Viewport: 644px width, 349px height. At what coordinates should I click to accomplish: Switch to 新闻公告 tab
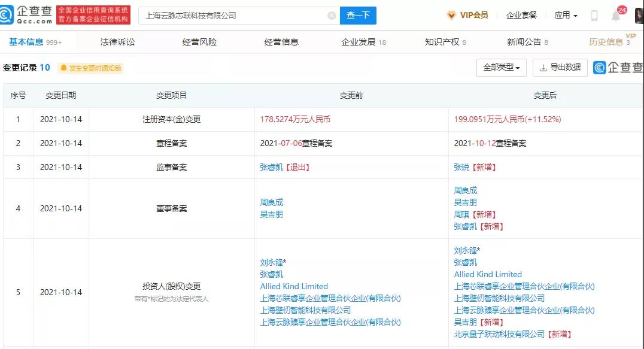(x=527, y=42)
